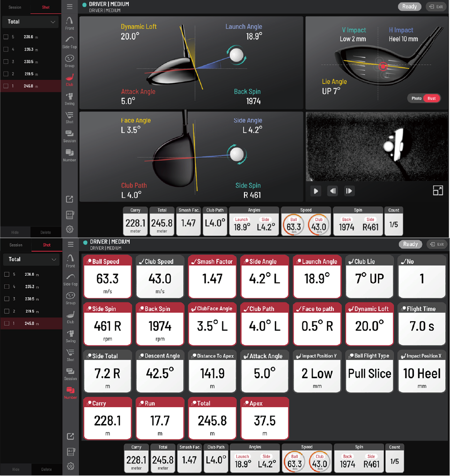Viewport: 450px width, 476px height.
Task: Check shot 1 (245.8 m) in number-grid screen
Action: pos(7,323)
